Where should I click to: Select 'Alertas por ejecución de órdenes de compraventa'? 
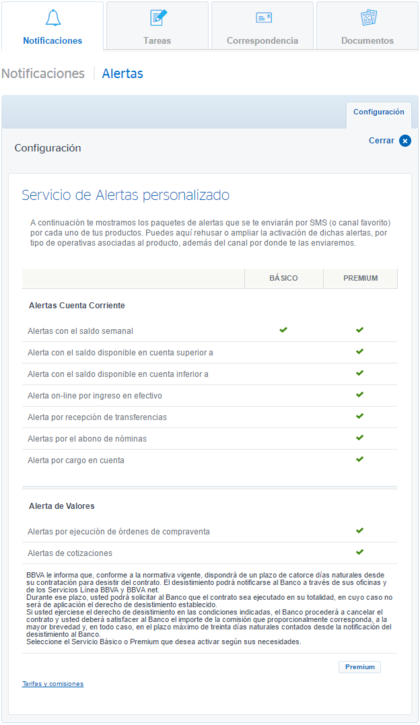[x=118, y=532]
